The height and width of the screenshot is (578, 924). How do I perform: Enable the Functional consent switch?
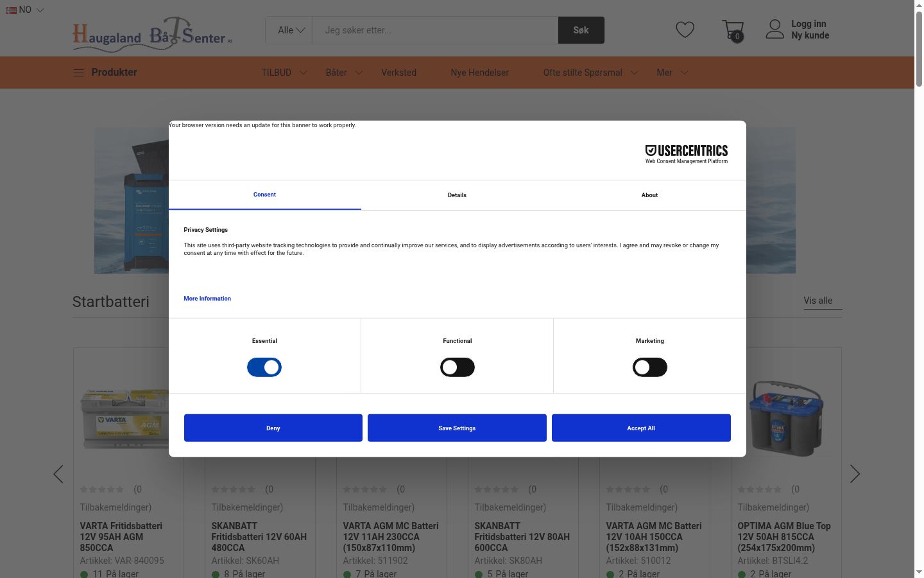(x=458, y=367)
